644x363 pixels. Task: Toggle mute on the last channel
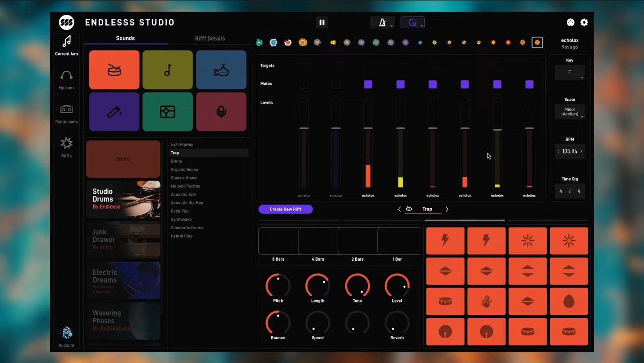[529, 84]
